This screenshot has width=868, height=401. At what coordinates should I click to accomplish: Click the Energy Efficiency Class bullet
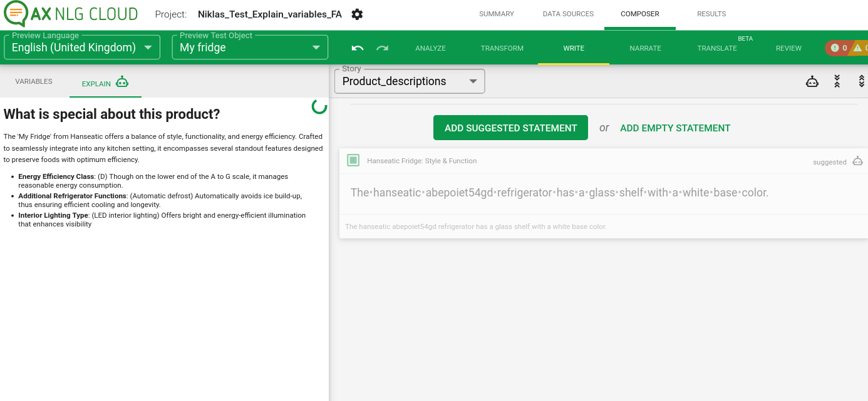coord(153,181)
